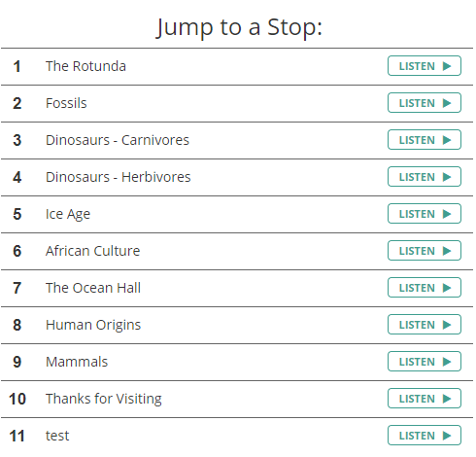476x457 pixels.
Task: Select the Dinosaurs - Carnivores title text
Action: click(118, 140)
